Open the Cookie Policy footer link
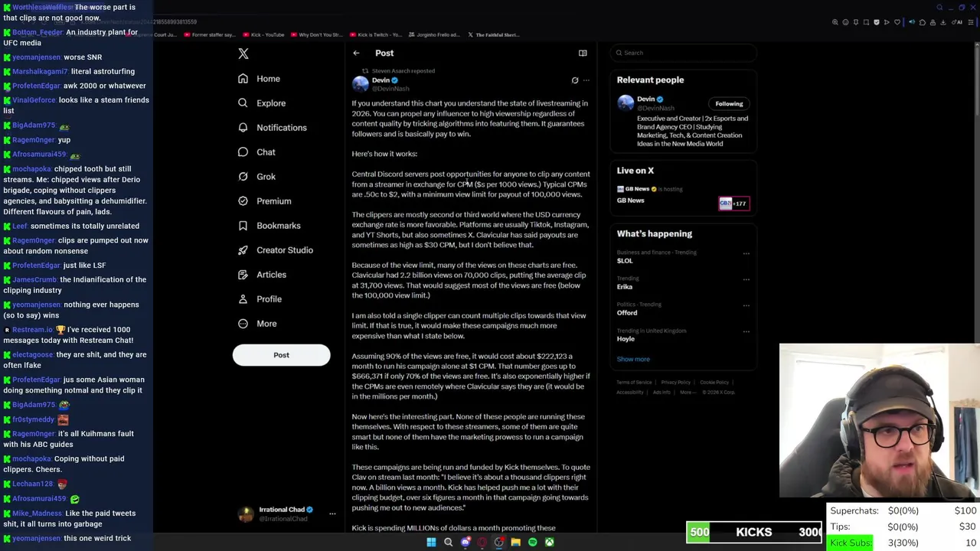980x551 pixels. coord(714,382)
